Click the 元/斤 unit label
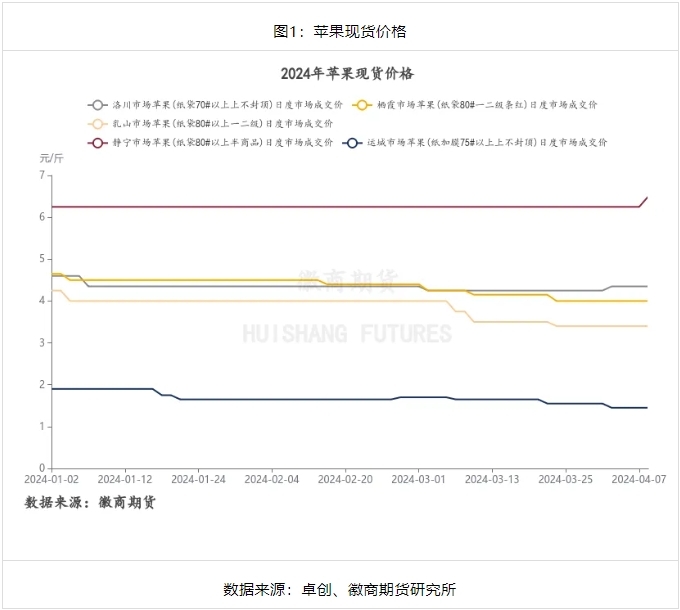This screenshot has height=610, width=680. (x=52, y=158)
